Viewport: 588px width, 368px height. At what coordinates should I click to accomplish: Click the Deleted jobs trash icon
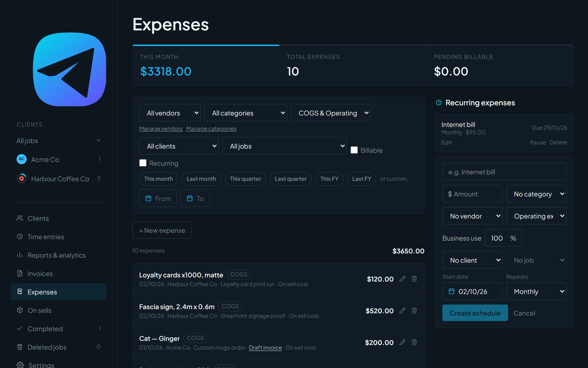(x=20, y=347)
